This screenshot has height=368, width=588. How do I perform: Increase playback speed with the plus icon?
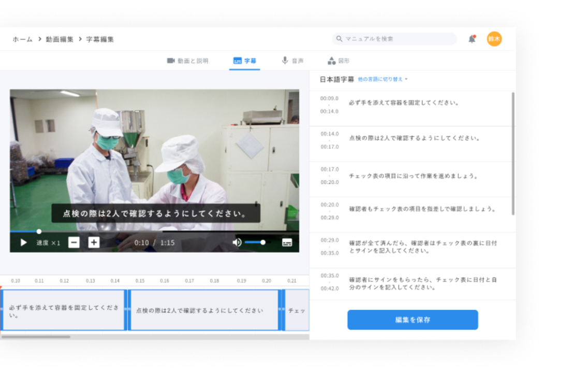[x=93, y=242]
